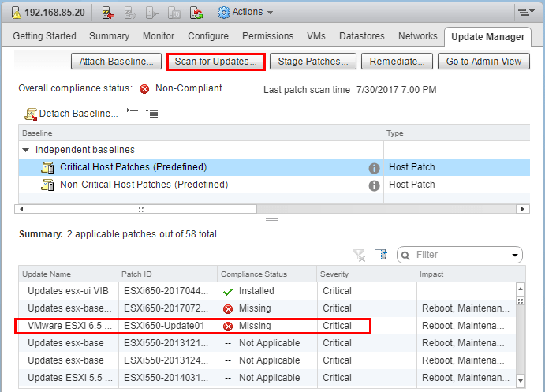This screenshot has height=392, width=545.
Task: Open the Filter field dropdown arrow
Action: tap(515, 256)
